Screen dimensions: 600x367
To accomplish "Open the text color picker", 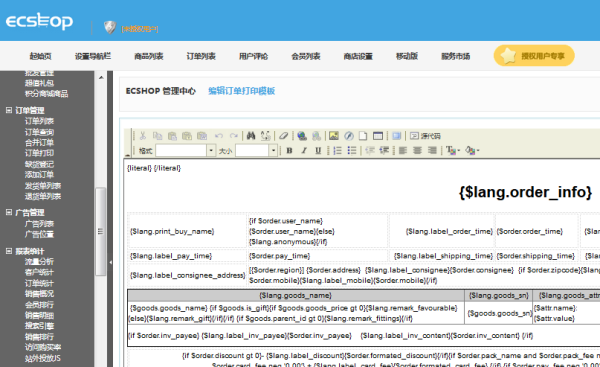I will pyautogui.click(x=453, y=150).
